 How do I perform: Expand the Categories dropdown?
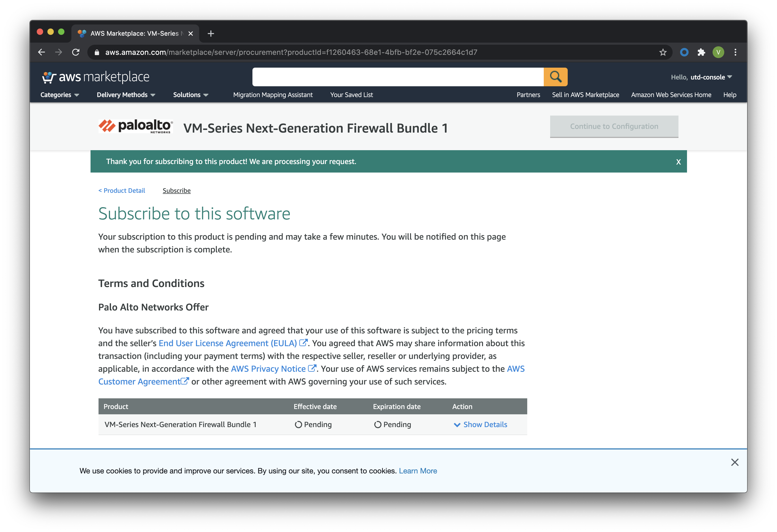pyautogui.click(x=59, y=95)
